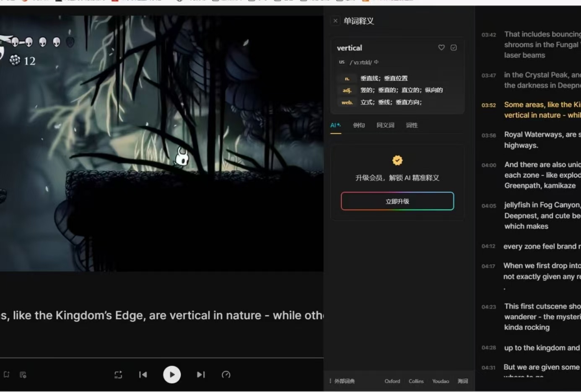Open the Youdao external dictionary
Viewport: 581px width, 392px height.
(441, 381)
